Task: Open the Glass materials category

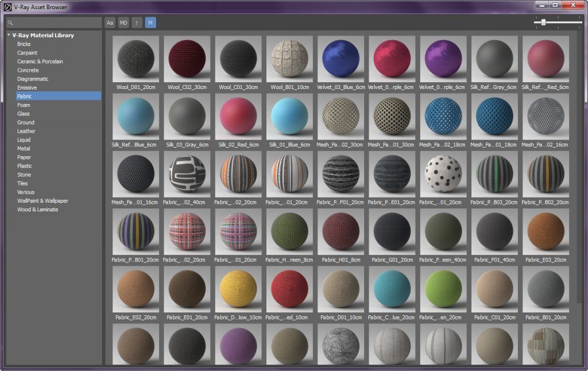Action: coord(23,113)
